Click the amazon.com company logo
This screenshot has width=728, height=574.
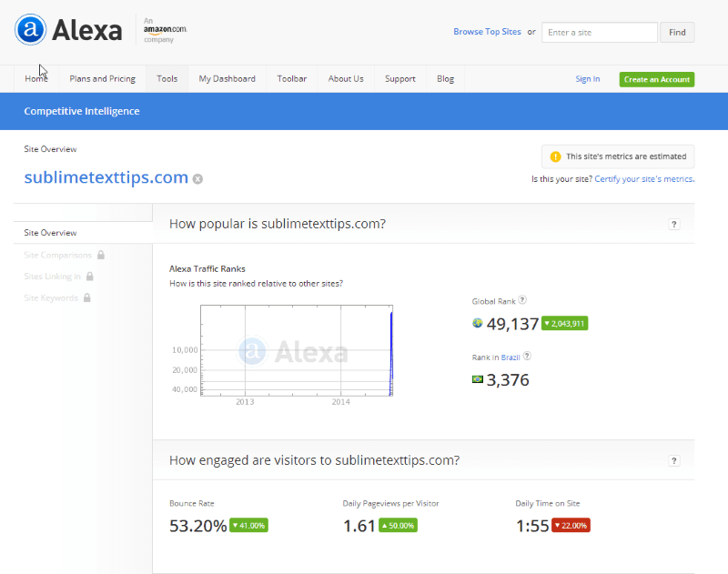[165, 30]
